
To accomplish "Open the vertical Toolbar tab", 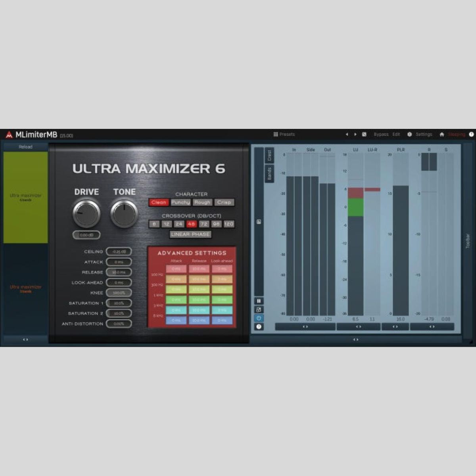I will point(468,241).
